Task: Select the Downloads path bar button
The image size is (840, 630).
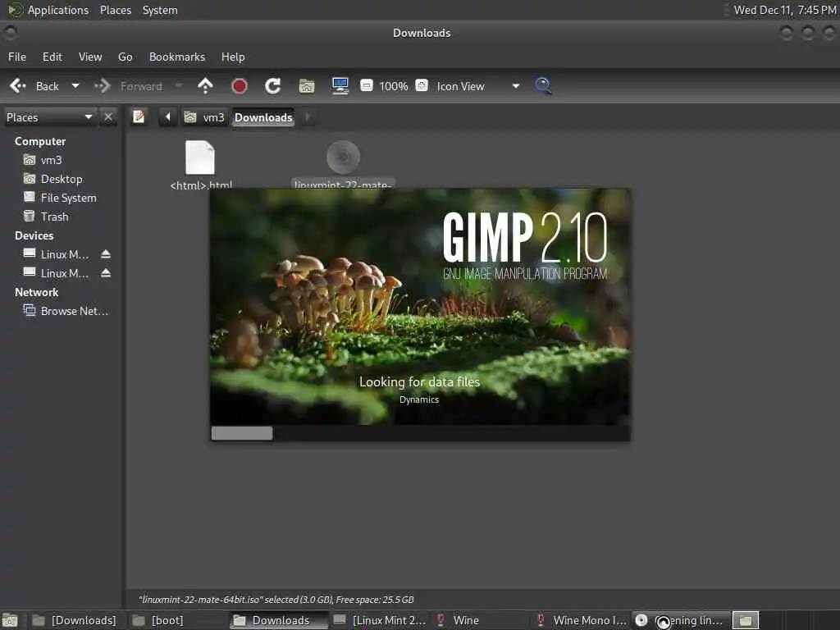Action: click(263, 117)
